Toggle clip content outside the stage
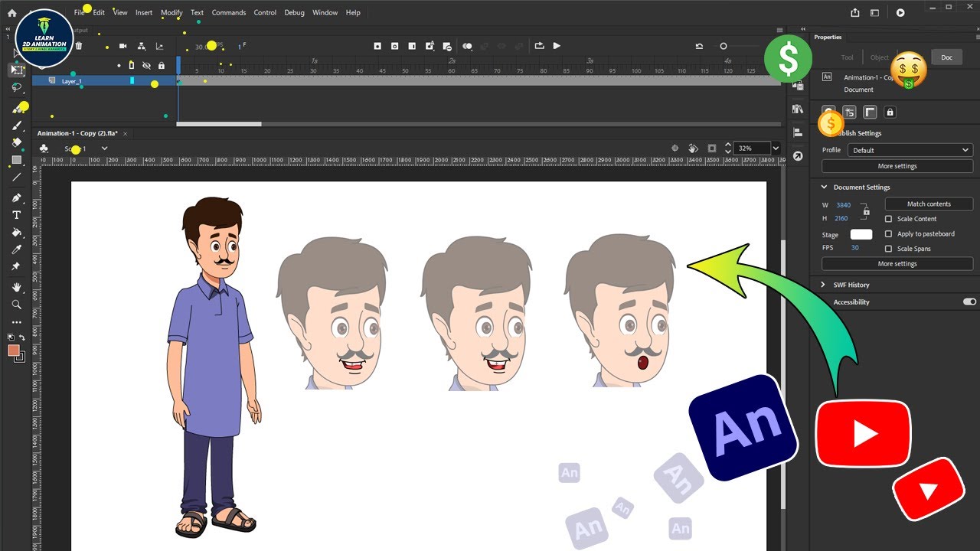980x551 pixels. [712, 148]
